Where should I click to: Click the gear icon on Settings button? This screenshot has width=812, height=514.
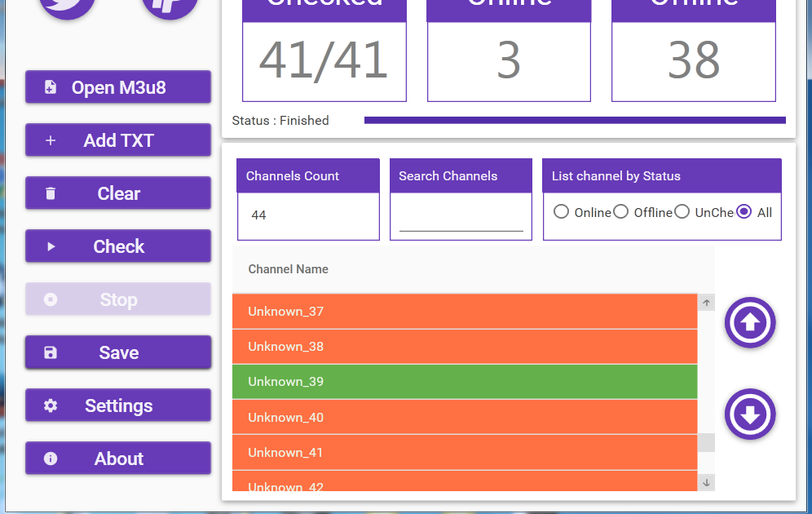(51, 405)
